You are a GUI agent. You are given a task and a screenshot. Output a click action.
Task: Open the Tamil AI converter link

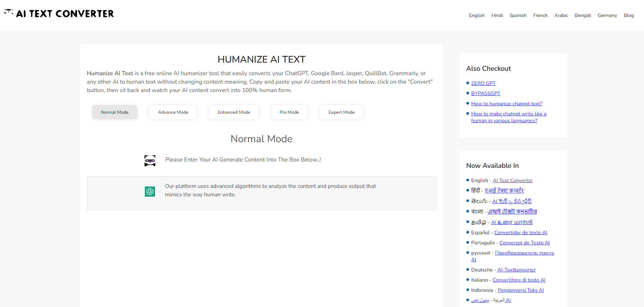pos(512,222)
